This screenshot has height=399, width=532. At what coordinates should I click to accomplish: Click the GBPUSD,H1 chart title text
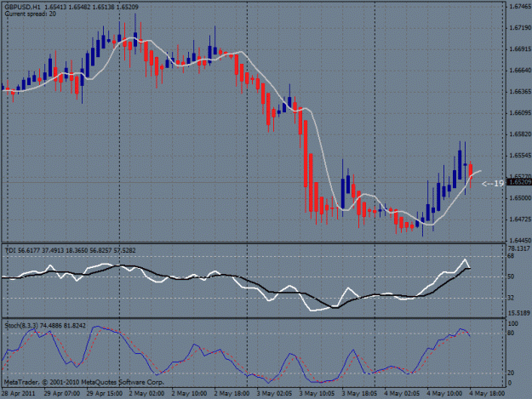[x=72, y=7]
